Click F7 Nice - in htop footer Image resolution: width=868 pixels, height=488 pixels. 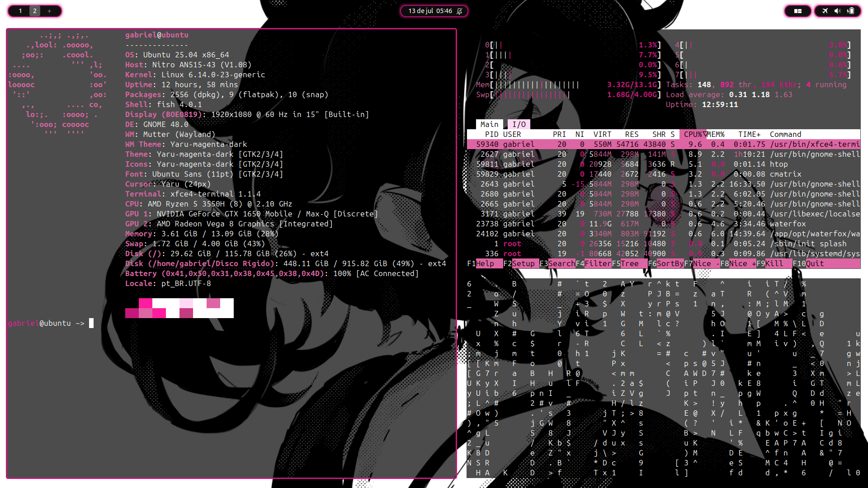click(702, 263)
